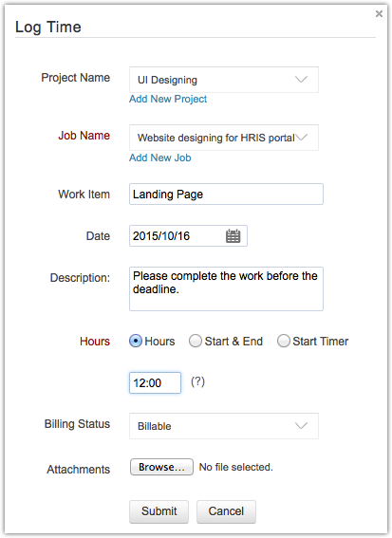
Task: Click the Billable dropdown chevron arrow
Action: (301, 426)
